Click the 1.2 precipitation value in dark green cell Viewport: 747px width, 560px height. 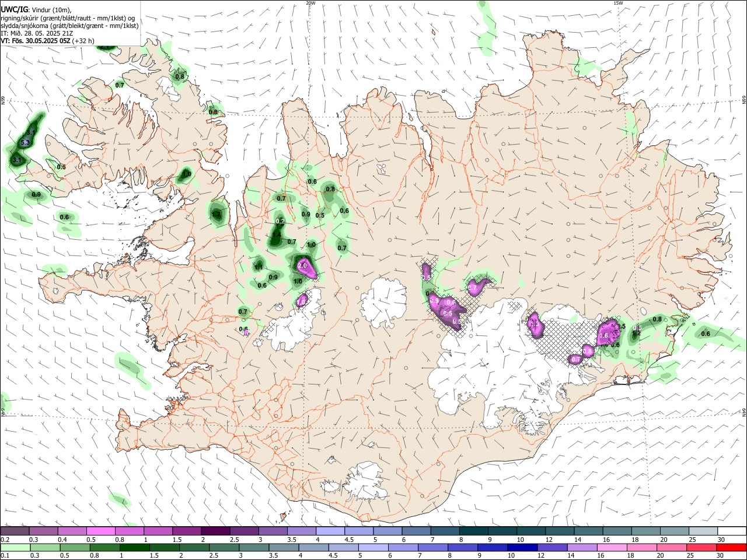pos(217,215)
